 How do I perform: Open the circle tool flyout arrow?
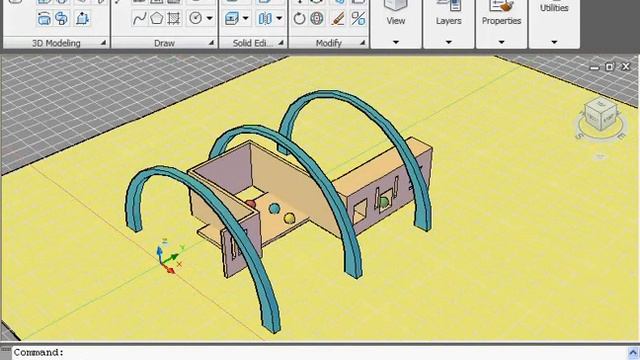(209, 18)
